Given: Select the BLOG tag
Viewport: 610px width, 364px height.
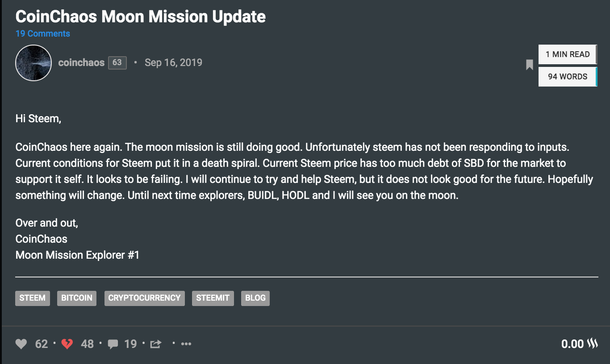Looking at the screenshot, I should click(255, 298).
